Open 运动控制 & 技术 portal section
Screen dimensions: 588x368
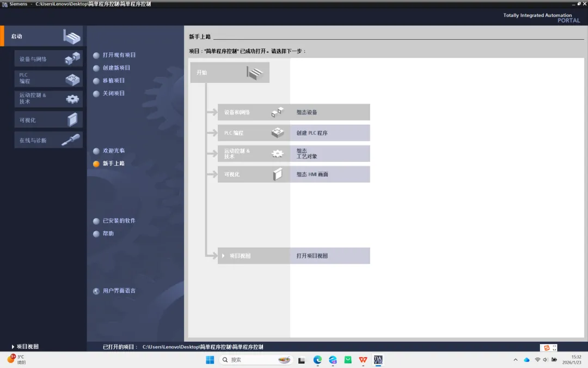coord(48,98)
